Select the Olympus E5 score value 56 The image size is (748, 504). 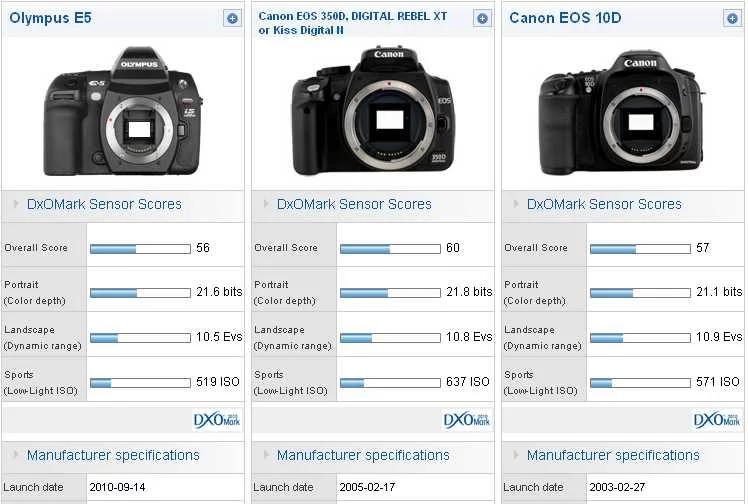click(203, 248)
